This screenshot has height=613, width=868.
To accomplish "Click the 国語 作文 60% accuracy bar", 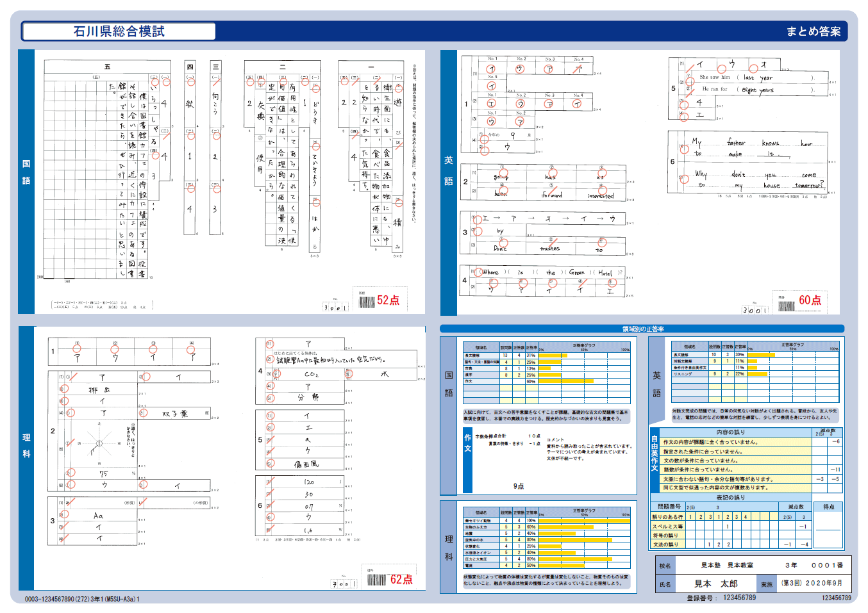I will 565,381.
